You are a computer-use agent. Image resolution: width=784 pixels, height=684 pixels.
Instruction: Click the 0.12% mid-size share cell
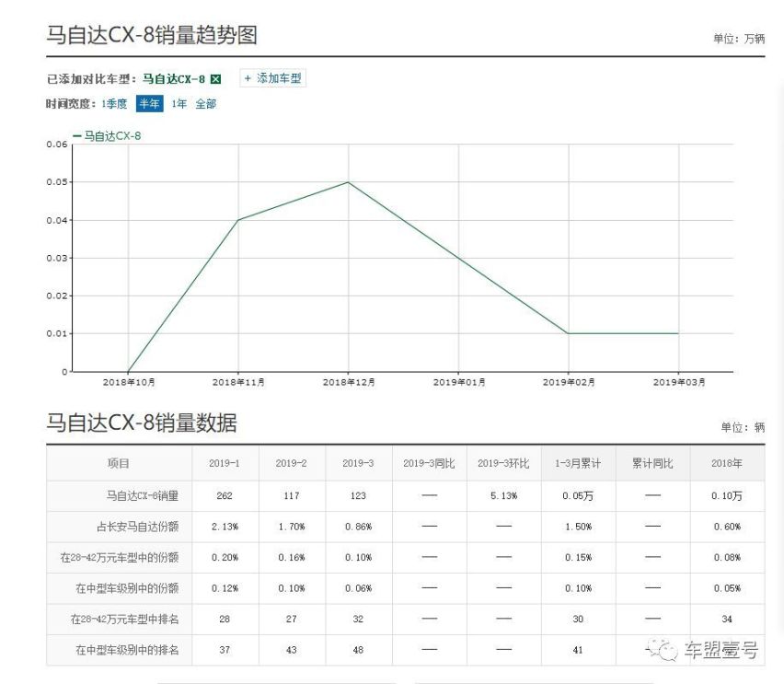[x=225, y=588]
